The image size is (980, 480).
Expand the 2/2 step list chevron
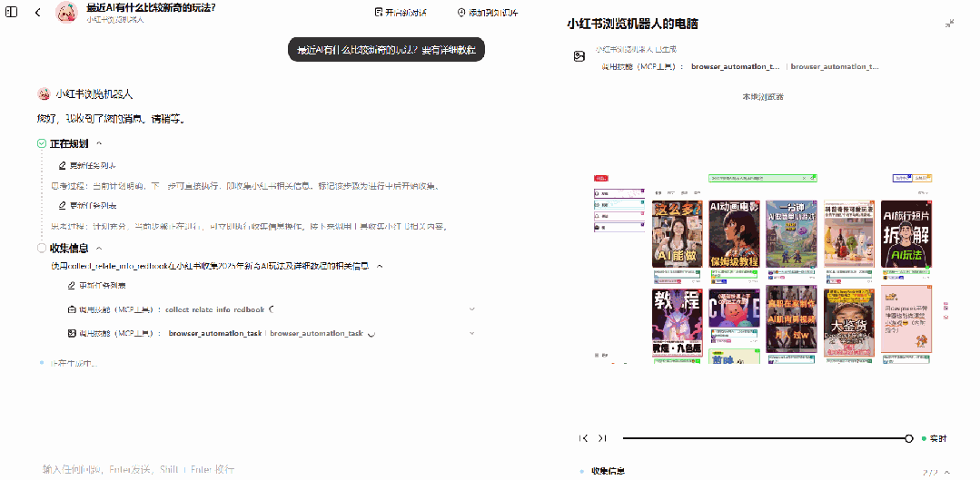947,473
